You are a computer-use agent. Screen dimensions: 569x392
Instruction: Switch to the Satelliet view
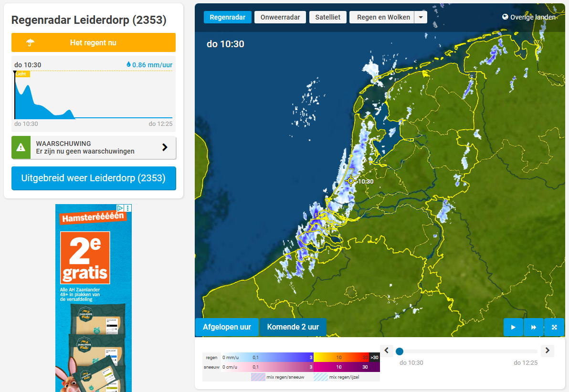point(327,17)
